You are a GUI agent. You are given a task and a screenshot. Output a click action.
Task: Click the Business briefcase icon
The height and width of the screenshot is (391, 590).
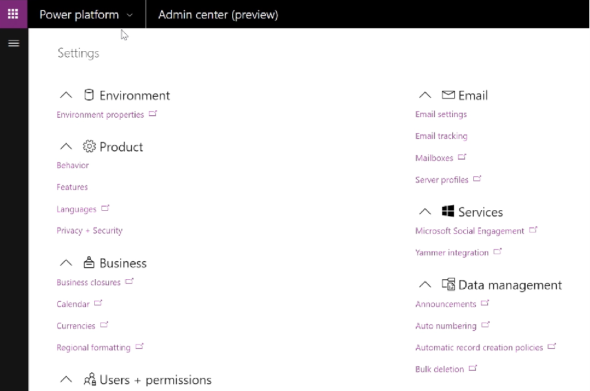[89, 262]
